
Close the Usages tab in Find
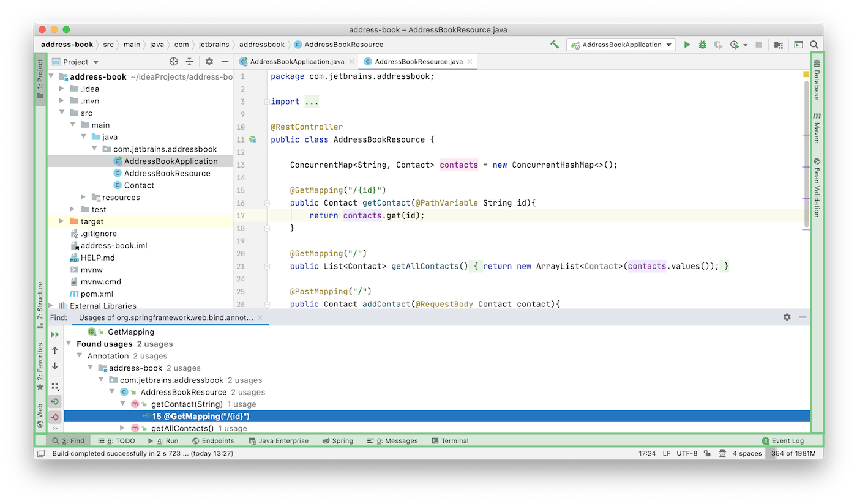click(x=260, y=317)
